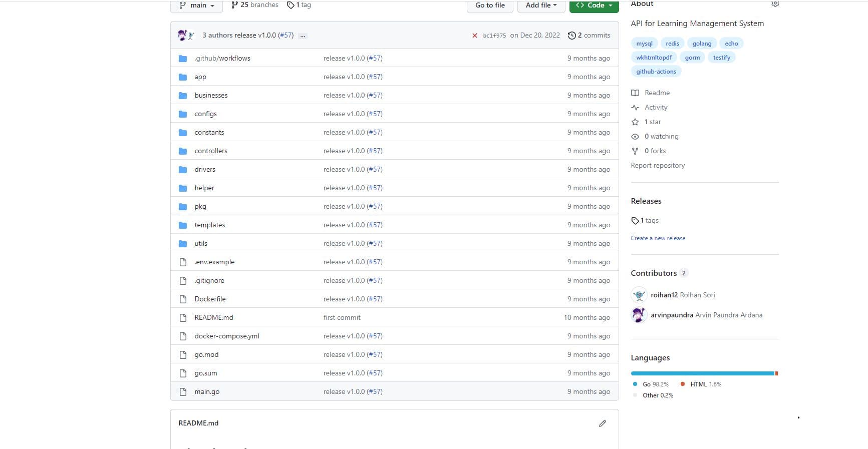Click the star icon in About
The image size is (868, 449).
(635, 122)
